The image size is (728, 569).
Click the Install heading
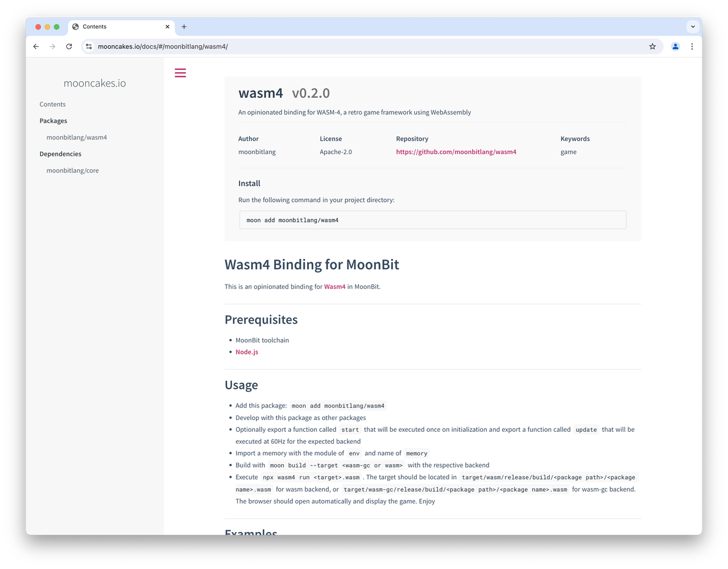[249, 183]
